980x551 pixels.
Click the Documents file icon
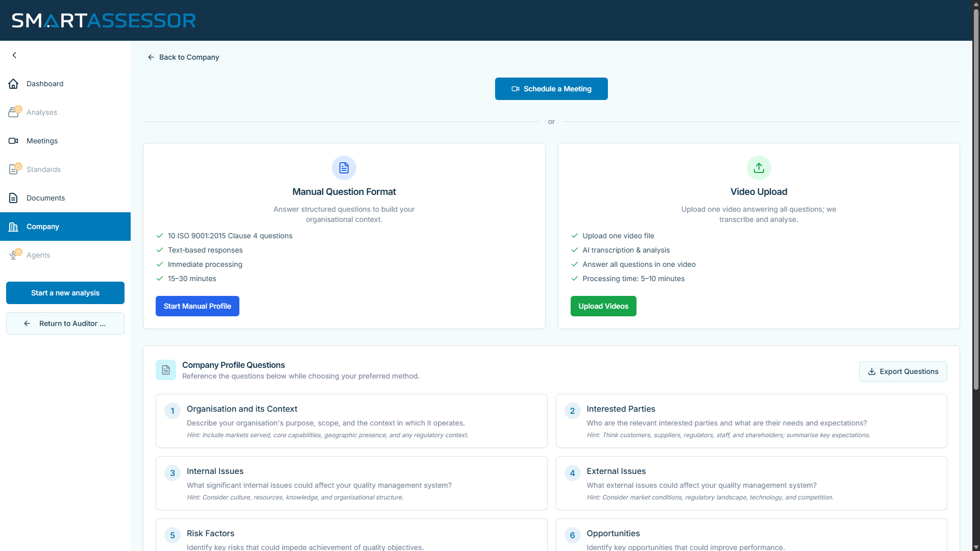[13, 198]
